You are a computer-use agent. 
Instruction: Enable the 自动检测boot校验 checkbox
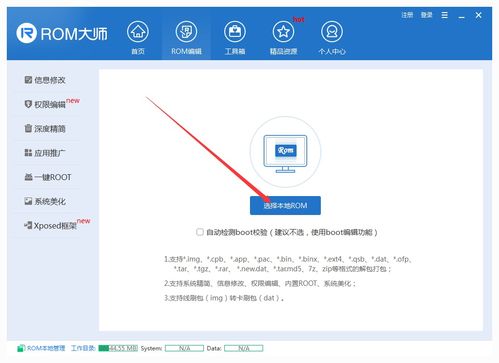click(x=200, y=232)
